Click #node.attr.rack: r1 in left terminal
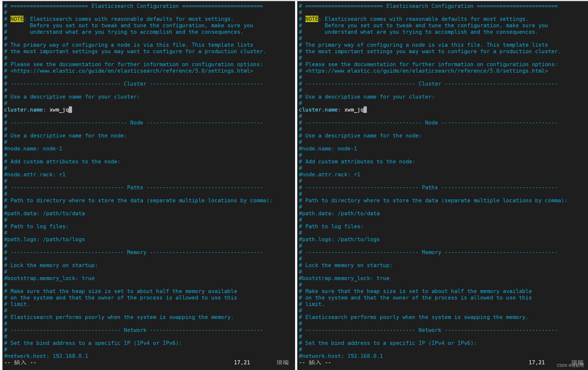This screenshot has width=588, height=370. pyautogui.click(x=35, y=174)
